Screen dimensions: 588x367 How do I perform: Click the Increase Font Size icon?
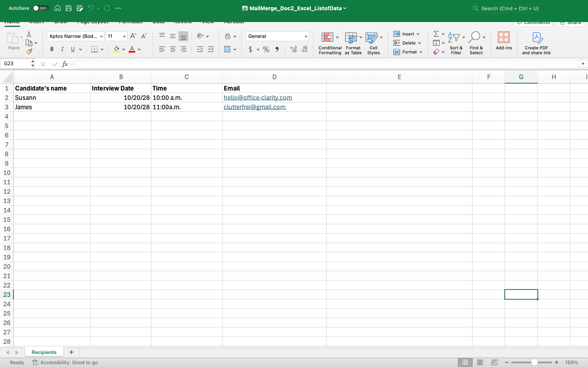(133, 36)
